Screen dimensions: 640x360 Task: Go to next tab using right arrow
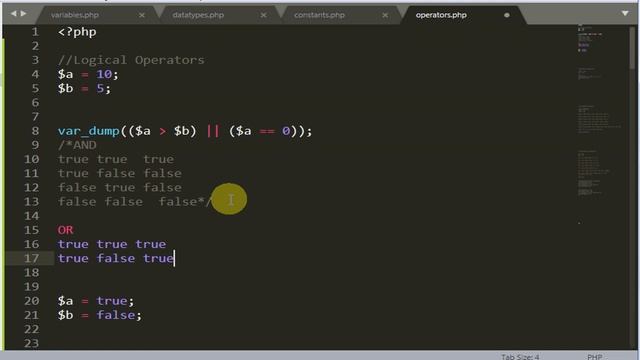click(23, 14)
